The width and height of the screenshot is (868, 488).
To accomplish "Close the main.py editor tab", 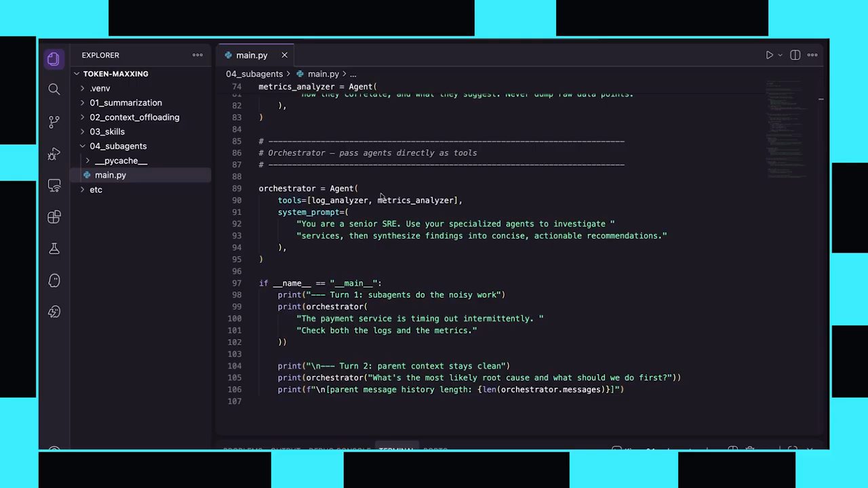I will pyautogui.click(x=284, y=55).
